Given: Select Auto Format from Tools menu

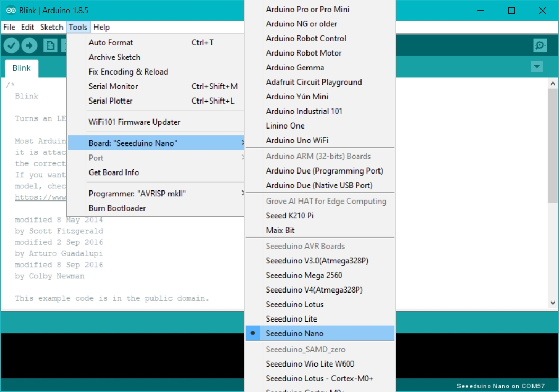Looking at the screenshot, I should (x=111, y=42).
